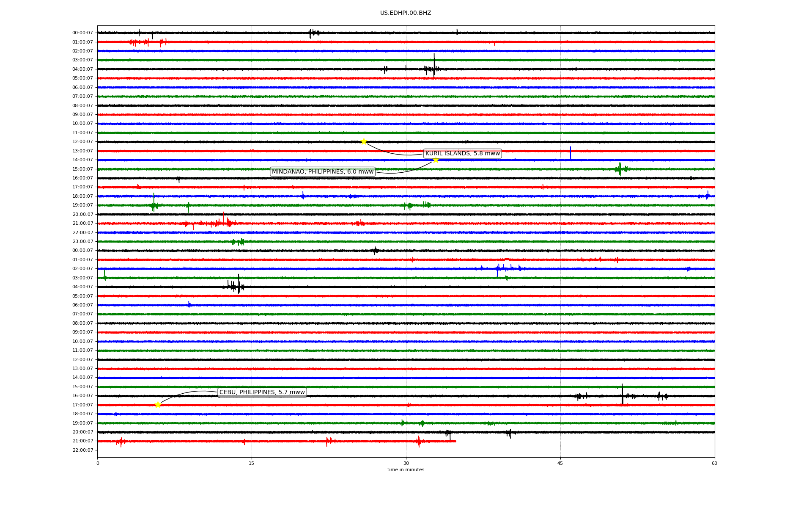The width and height of the screenshot is (812, 508).
Task: Click the 45 minute x-axis tick label
Action: (x=560, y=463)
